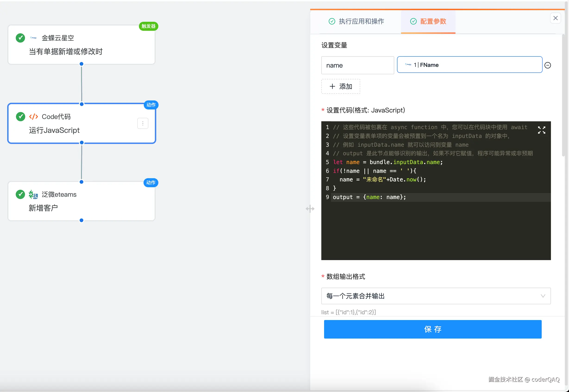Click the 泛微eteams logo icon

(33, 195)
